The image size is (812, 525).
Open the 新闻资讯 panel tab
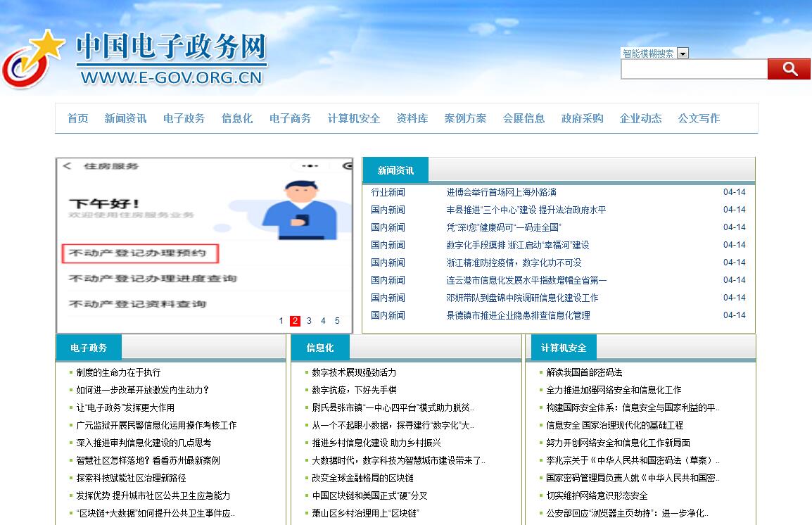(395, 170)
